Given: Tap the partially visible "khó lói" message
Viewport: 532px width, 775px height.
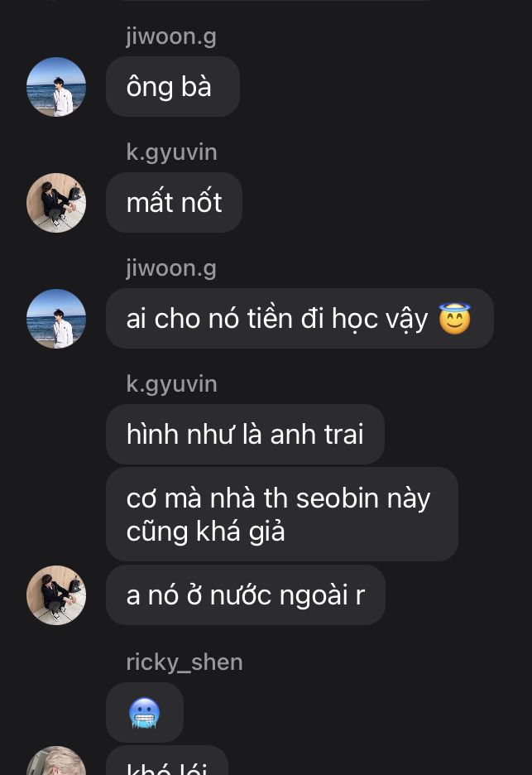Looking at the screenshot, I should (x=167, y=761).
